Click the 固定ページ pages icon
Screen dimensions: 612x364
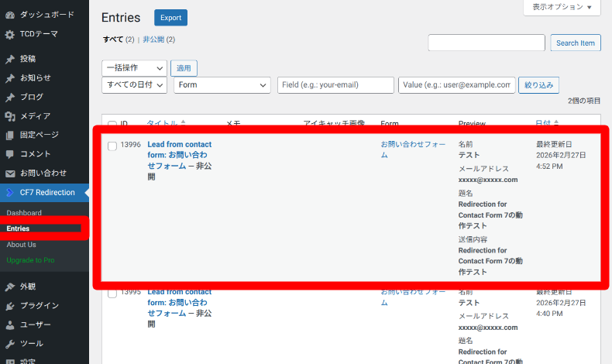10,136
